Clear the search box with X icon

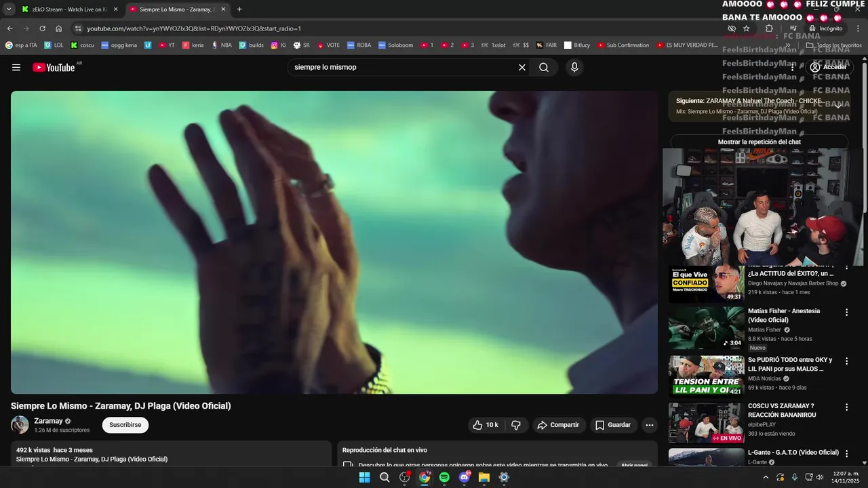[522, 67]
